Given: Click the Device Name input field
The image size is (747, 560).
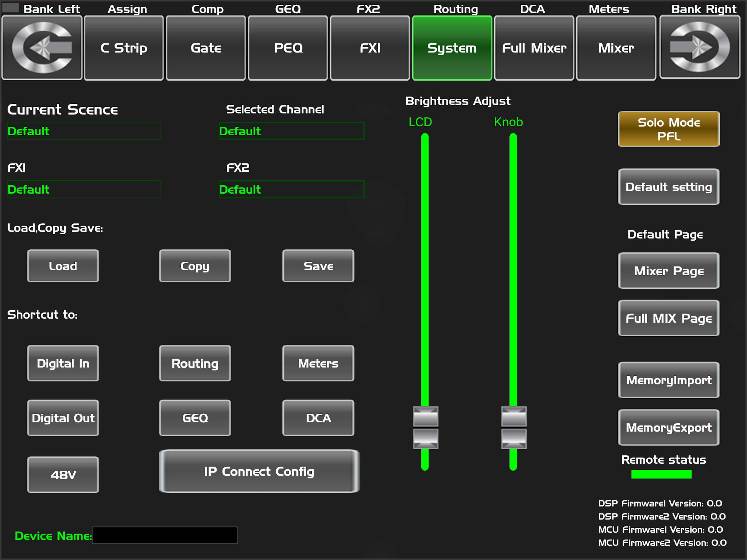Looking at the screenshot, I should tap(165, 535).
